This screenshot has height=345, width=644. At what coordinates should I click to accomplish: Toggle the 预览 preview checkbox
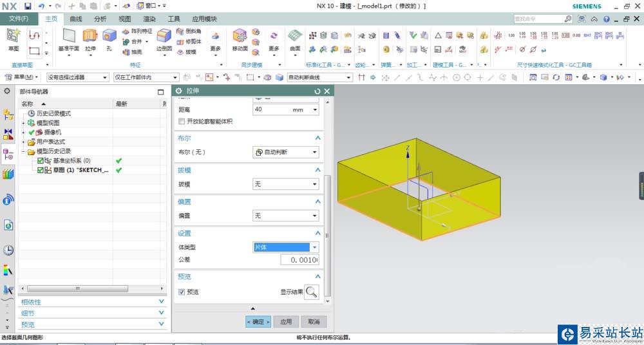coord(182,292)
